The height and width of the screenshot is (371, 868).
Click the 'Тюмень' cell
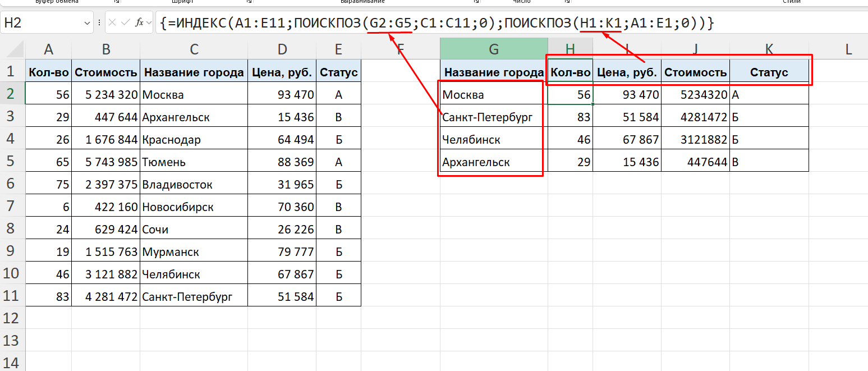click(194, 162)
